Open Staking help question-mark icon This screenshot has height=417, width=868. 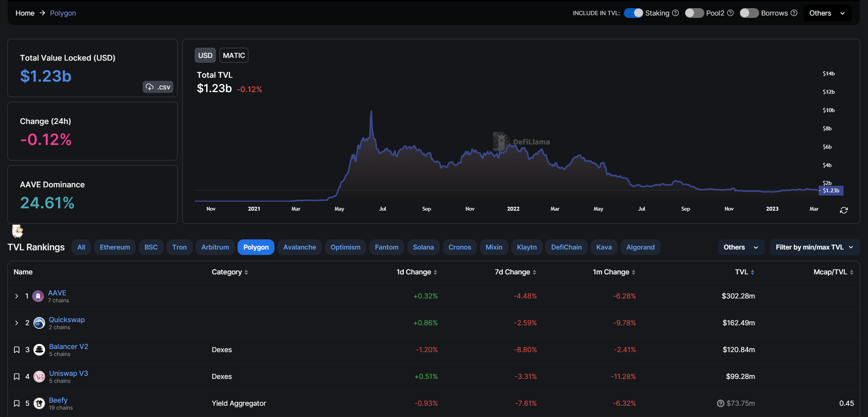point(676,13)
